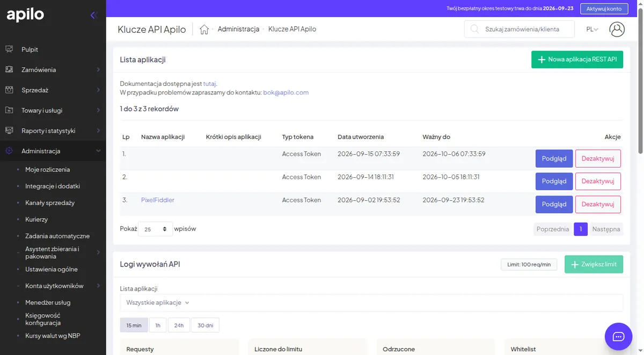Click Nowa aplikacja REST API button

[577, 60]
